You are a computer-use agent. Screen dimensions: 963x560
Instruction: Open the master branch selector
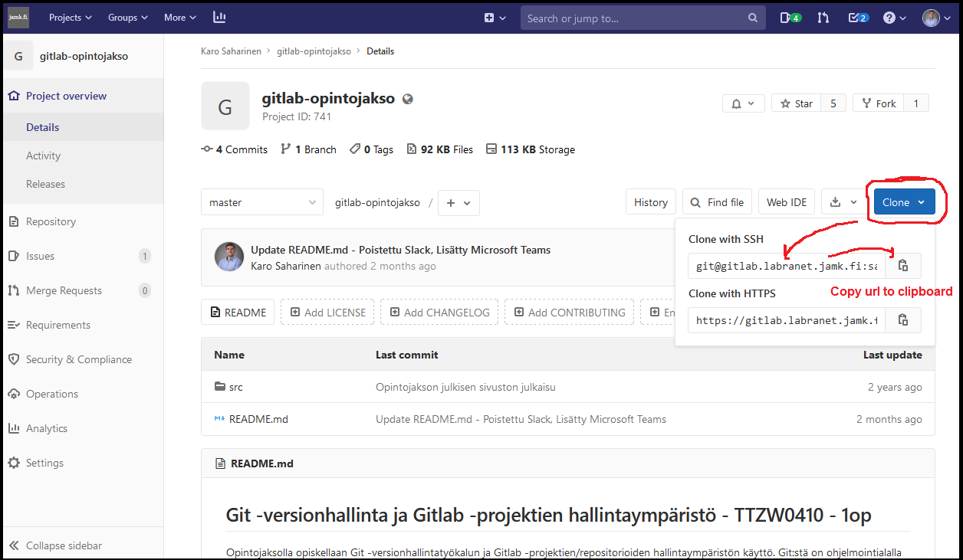coord(261,202)
